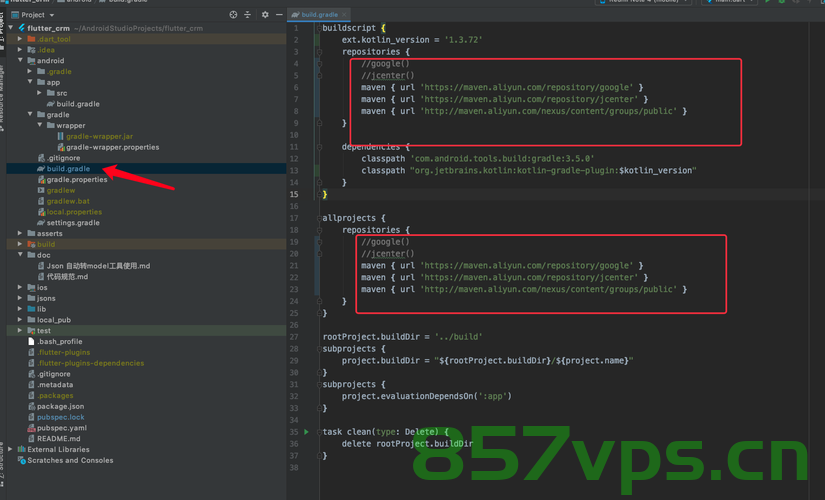Fold the allprojects block at line 17
Viewport: 825px width, 500px height.
click(319, 218)
